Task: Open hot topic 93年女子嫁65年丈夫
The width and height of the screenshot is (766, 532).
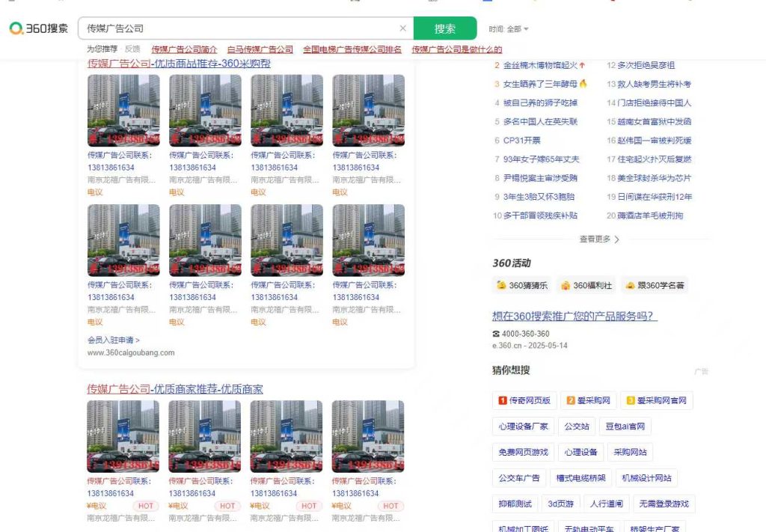Action: point(542,159)
